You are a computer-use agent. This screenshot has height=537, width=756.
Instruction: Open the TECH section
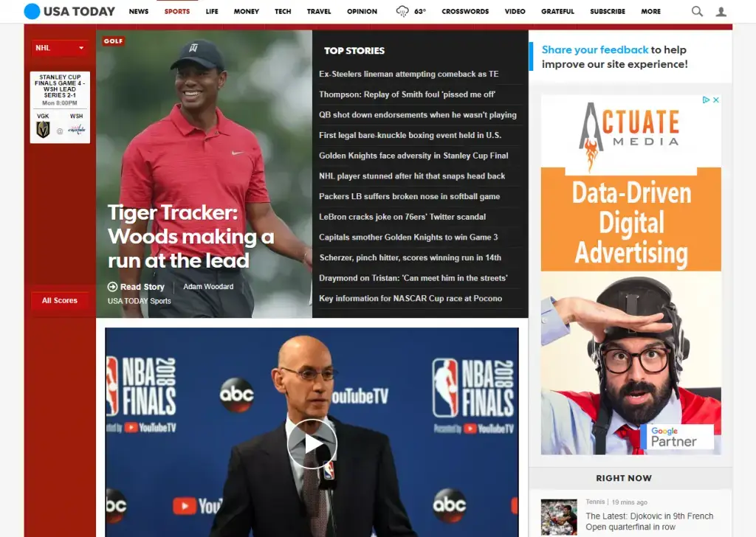click(x=283, y=11)
